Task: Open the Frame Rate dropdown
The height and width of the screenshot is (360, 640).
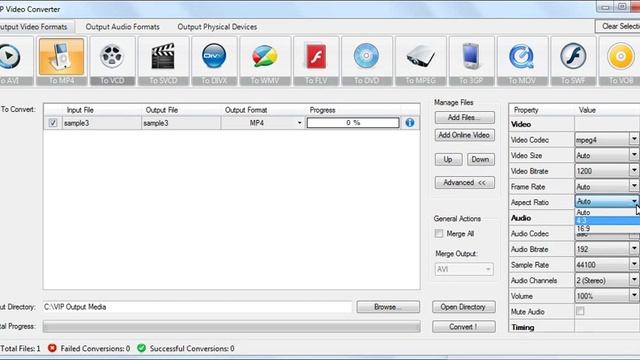Action: [634, 186]
